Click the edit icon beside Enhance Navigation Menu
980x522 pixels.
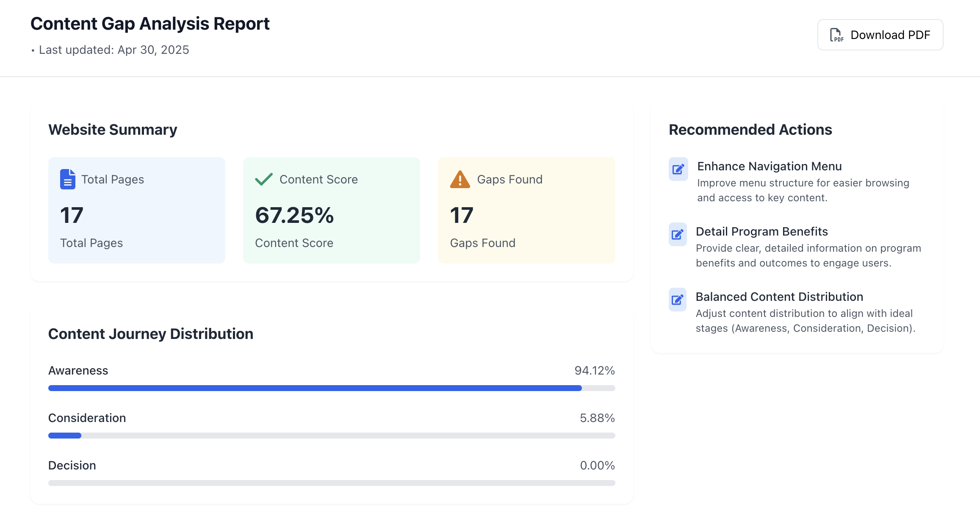pyautogui.click(x=678, y=169)
